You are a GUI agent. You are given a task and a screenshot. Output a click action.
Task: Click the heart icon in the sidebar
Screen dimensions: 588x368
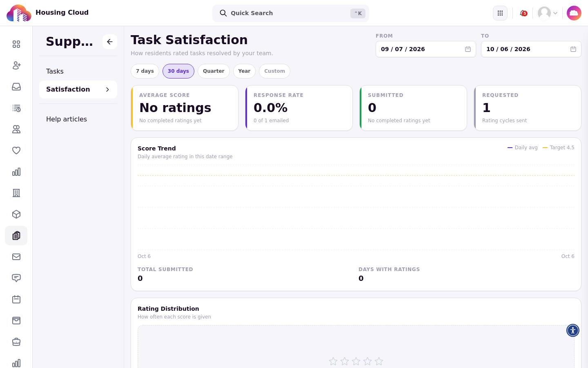[16, 150]
